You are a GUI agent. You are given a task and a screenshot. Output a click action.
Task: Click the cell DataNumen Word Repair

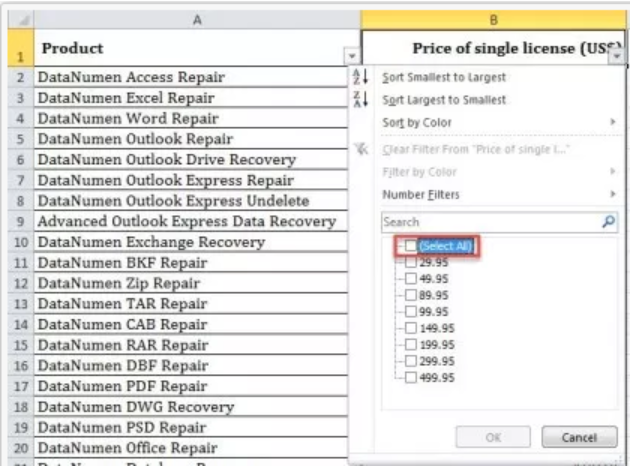(x=191, y=118)
